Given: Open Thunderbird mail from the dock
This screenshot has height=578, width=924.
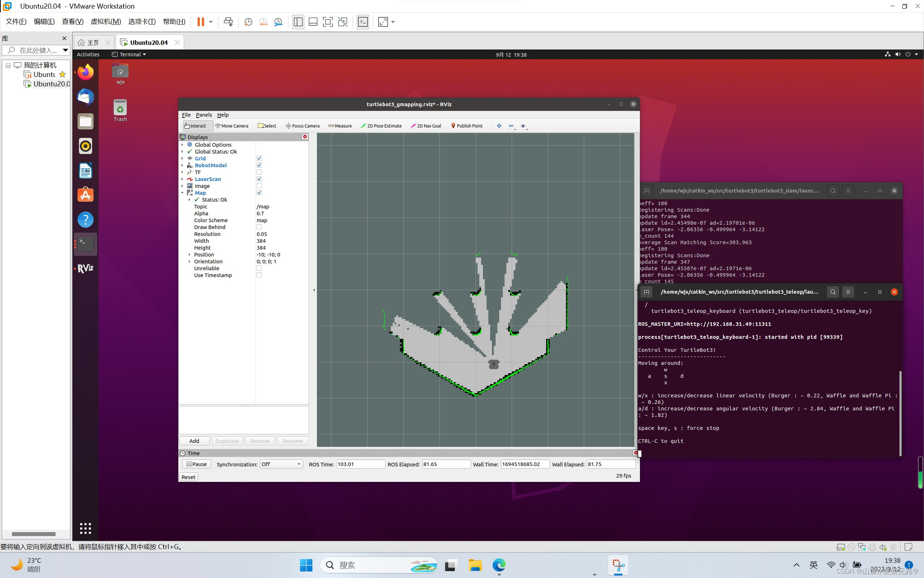Looking at the screenshot, I should click(86, 97).
